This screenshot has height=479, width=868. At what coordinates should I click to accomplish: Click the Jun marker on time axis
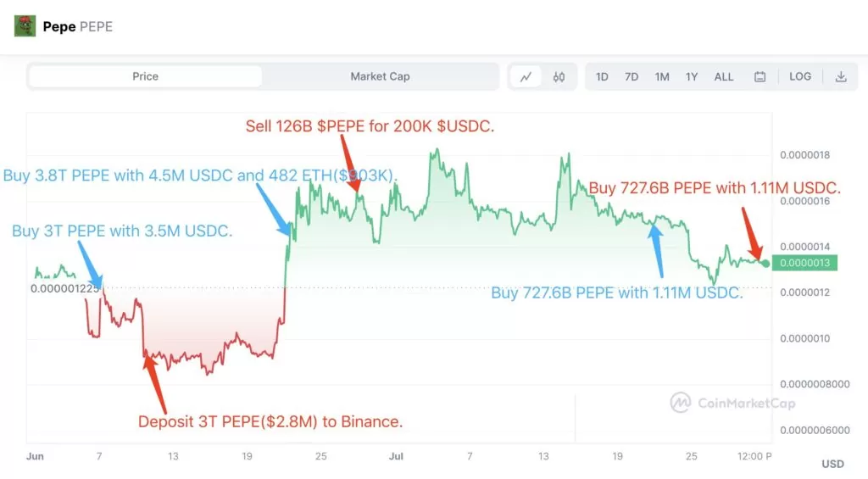(x=35, y=456)
